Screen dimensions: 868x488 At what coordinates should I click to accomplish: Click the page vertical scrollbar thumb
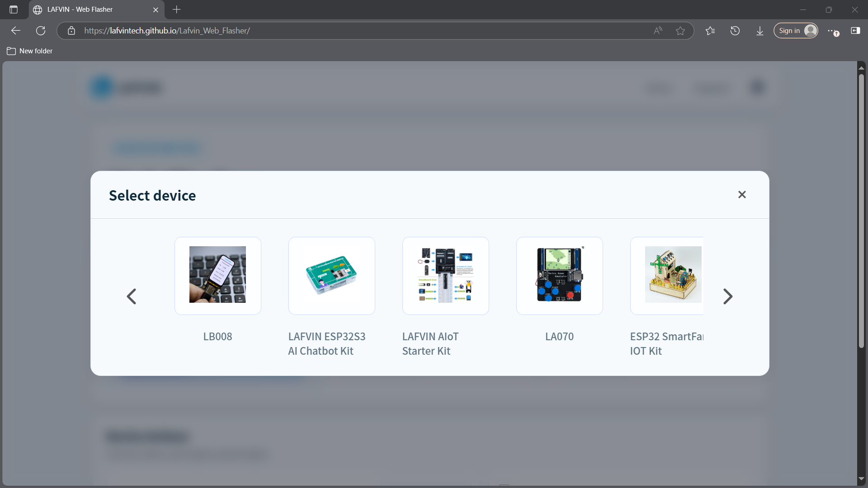(861, 211)
